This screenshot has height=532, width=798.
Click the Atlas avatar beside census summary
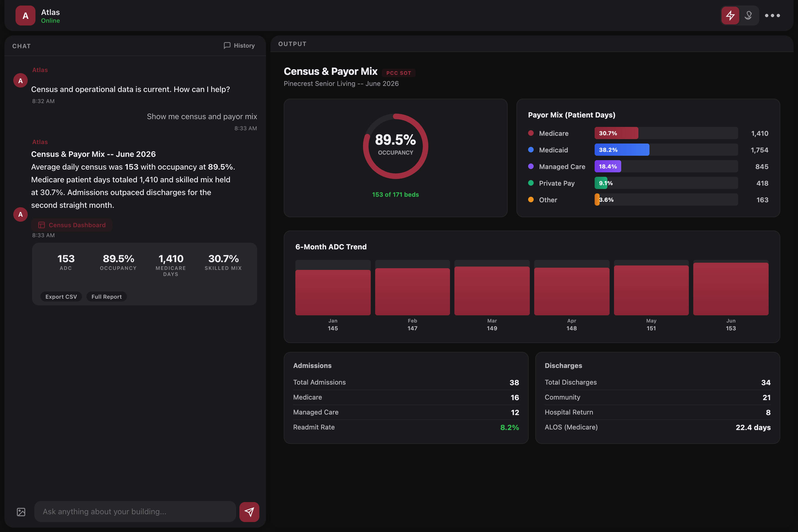[20, 214]
